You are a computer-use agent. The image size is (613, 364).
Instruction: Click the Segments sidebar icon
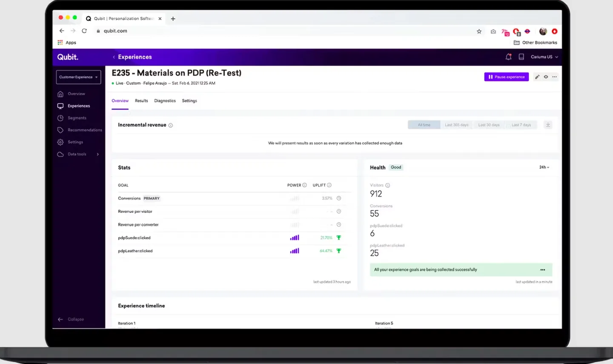60,118
